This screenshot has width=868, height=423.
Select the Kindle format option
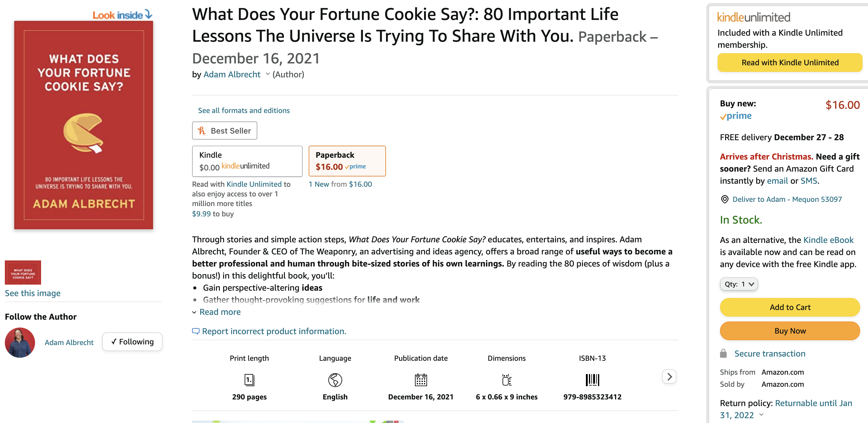[x=247, y=161]
